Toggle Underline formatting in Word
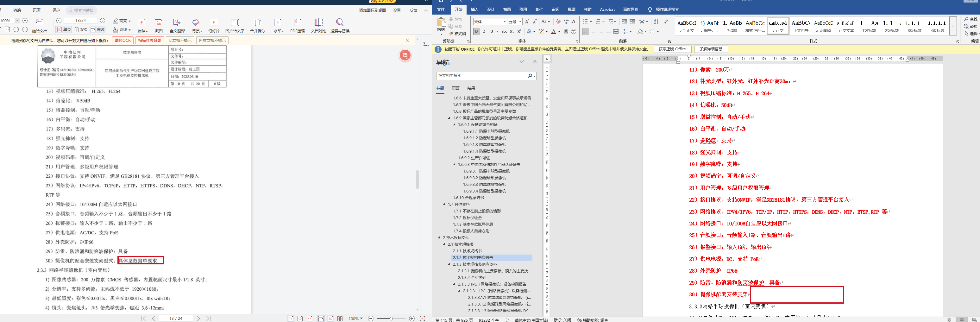Image resolution: width=980 pixels, height=322 pixels. 492,32
